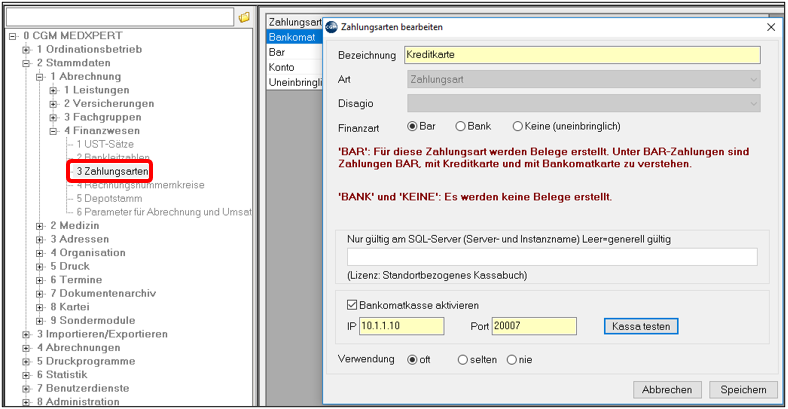The height and width of the screenshot is (409, 788).
Task: Click the Kassa testen button
Action: (x=641, y=326)
